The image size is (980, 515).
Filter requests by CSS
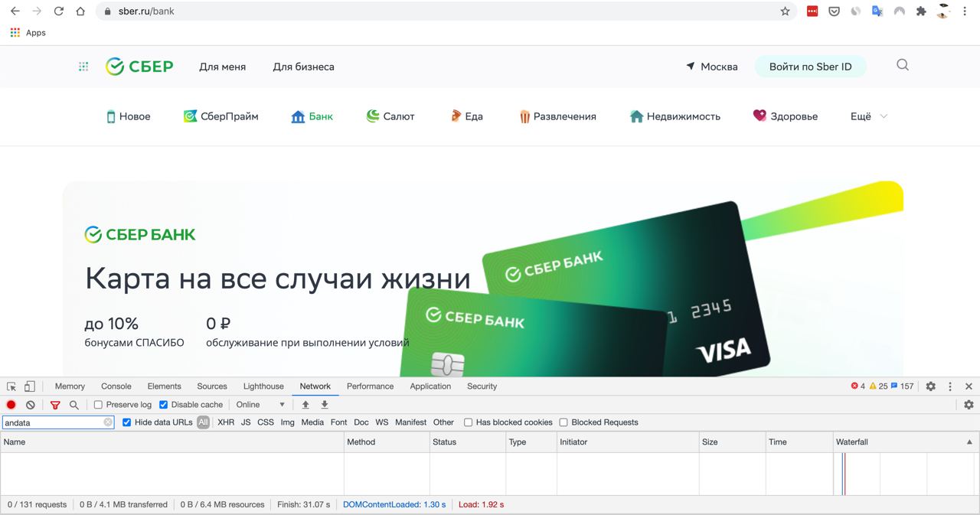coord(266,422)
